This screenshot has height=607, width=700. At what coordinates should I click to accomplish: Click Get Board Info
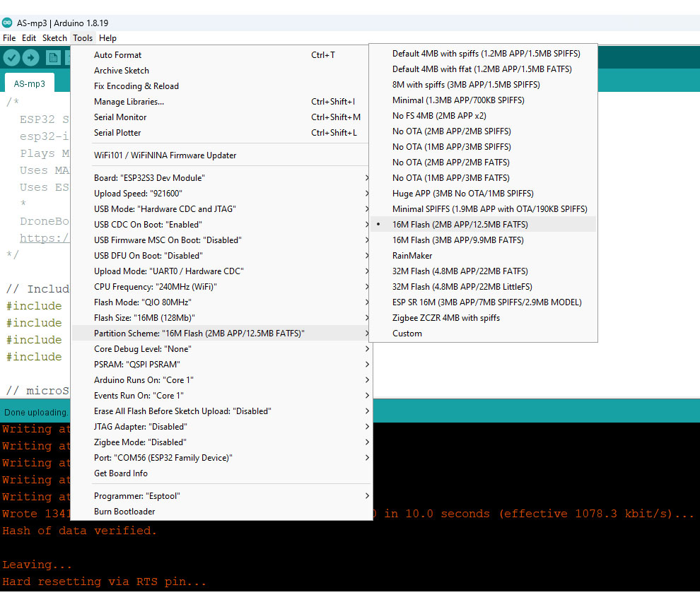pyautogui.click(x=121, y=473)
